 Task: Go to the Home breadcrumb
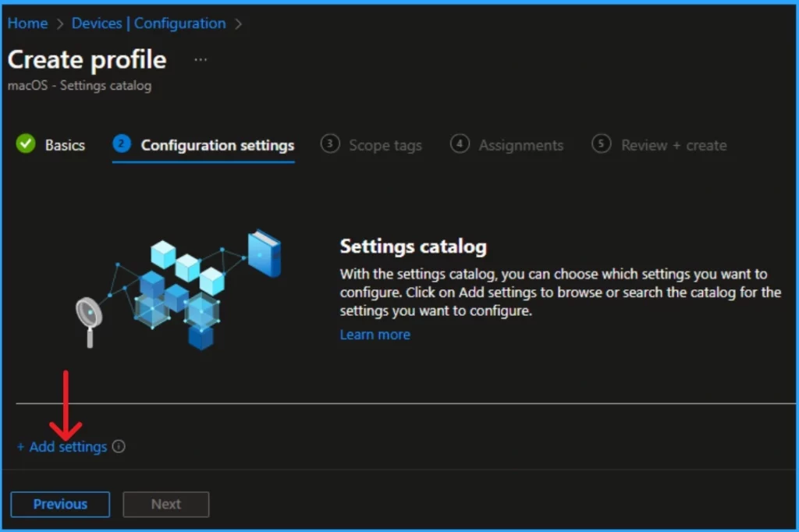(27, 23)
